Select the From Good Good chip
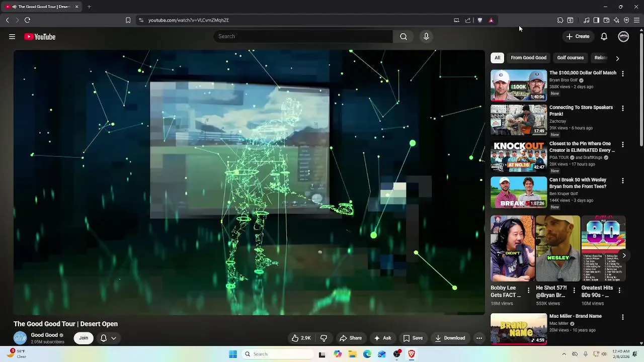Screen dimensions: 644x362 pos(528,57)
